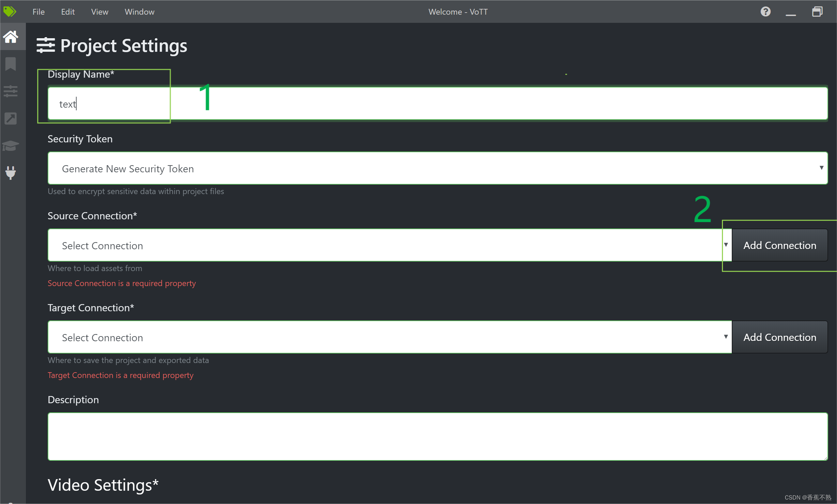Open the File menu
Viewport: 837px width, 504px height.
[x=38, y=12]
